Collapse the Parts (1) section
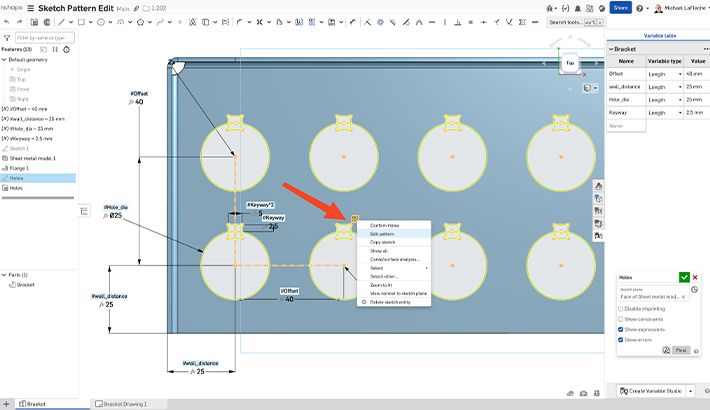 [4, 275]
